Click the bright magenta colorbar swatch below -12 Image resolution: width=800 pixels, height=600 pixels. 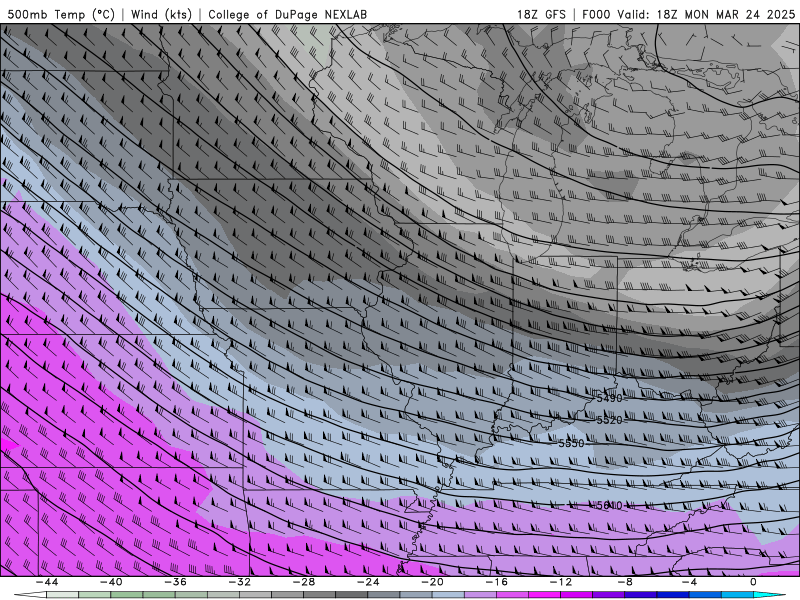pyautogui.click(x=545, y=595)
